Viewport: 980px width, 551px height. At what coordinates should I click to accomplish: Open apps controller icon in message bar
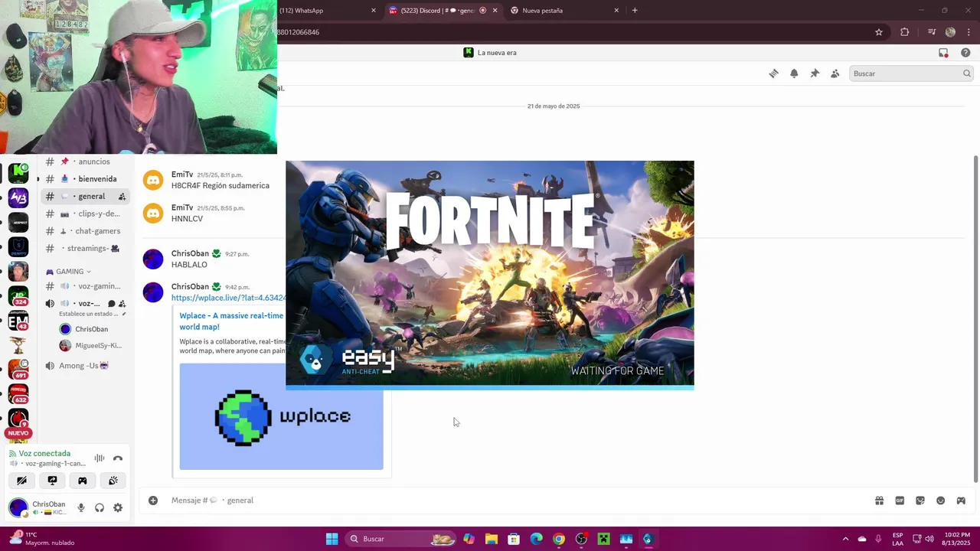point(961,500)
